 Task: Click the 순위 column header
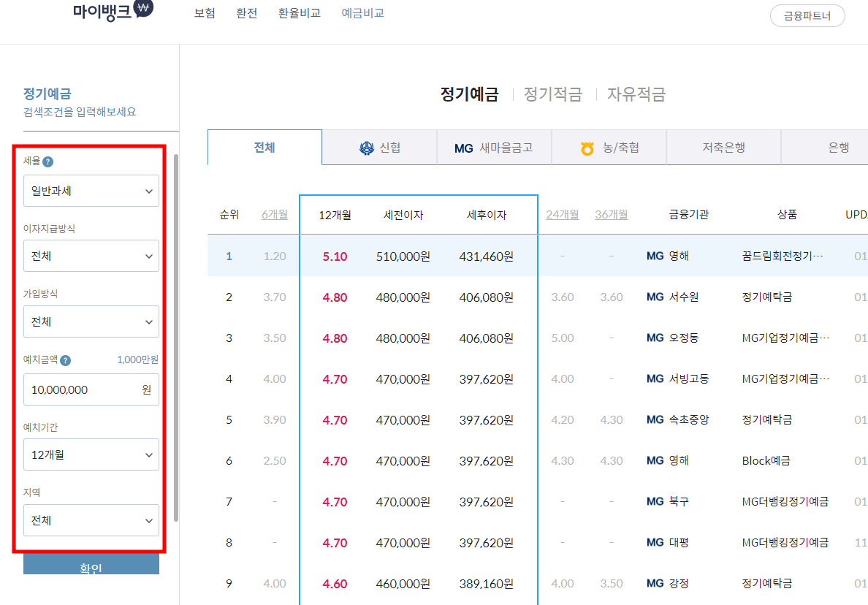229,214
